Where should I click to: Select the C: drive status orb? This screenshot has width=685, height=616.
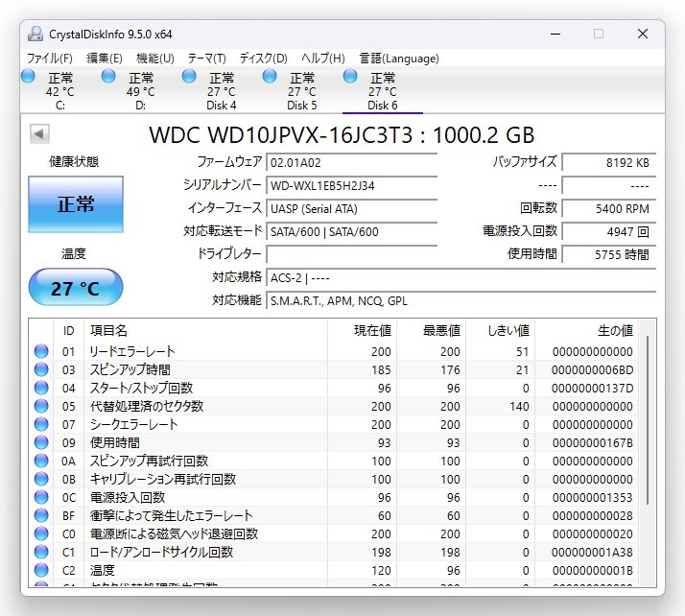pyautogui.click(x=28, y=77)
